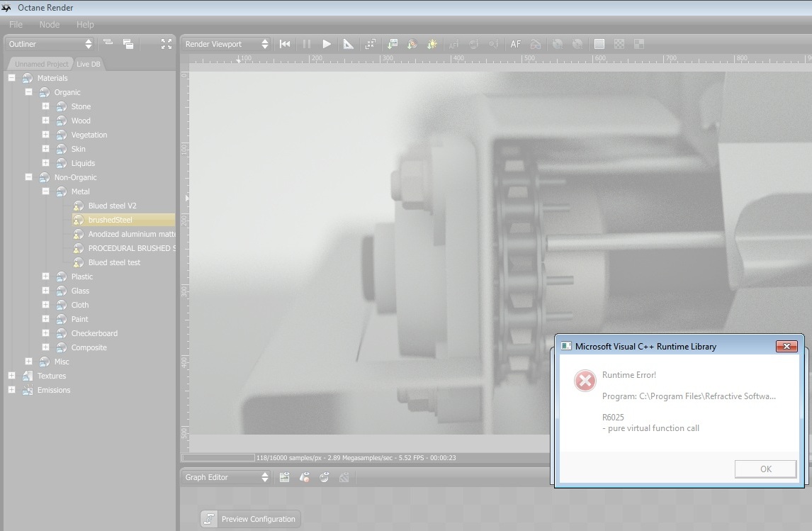
Task: Expand the Emissions tree node
Action: coord(11,389)
